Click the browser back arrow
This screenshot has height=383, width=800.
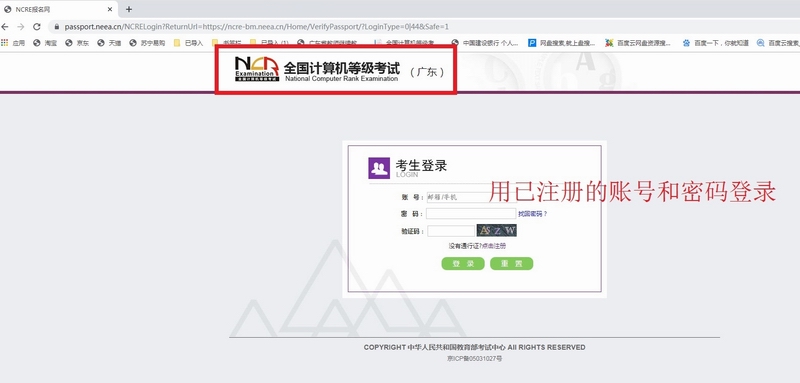5,27
